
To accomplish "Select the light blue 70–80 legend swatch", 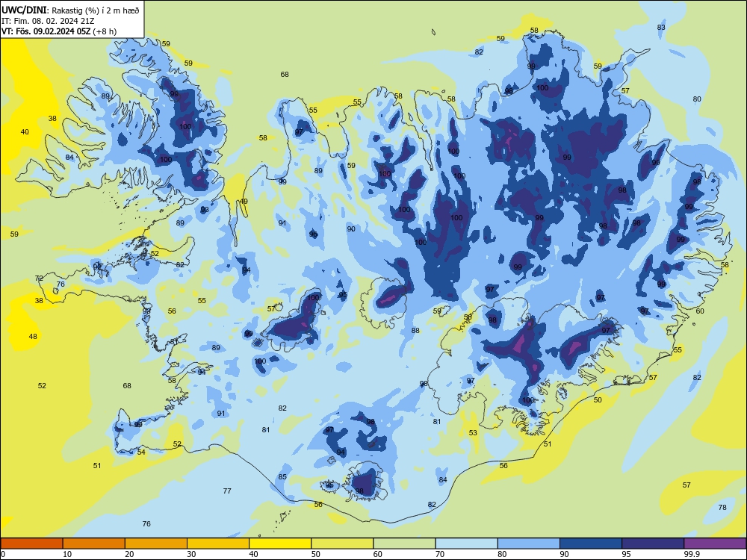I will (466, 544).
